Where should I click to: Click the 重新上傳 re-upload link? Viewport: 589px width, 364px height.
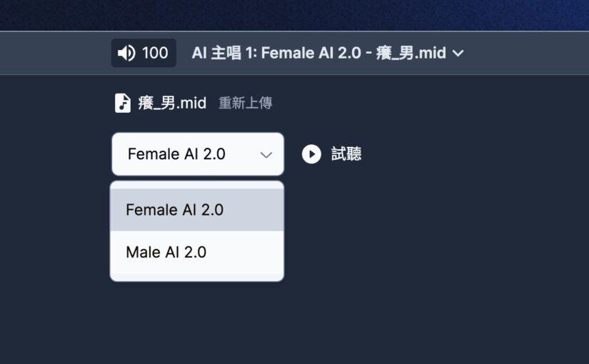pyautogui.click(x=245, y=103)
